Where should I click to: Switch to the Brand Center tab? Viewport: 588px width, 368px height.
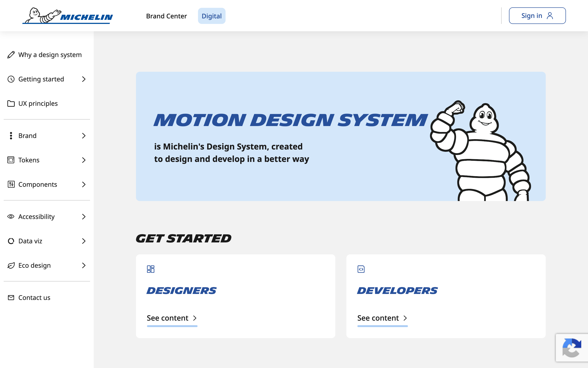coord(167,16)
